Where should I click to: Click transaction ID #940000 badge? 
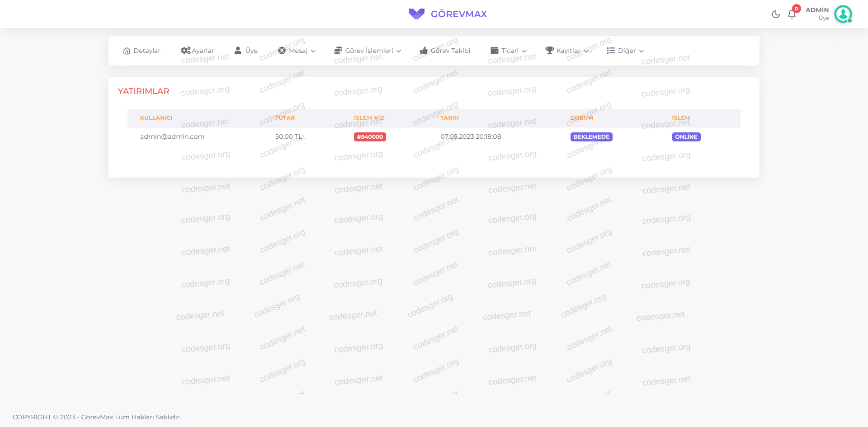(370, 137)
